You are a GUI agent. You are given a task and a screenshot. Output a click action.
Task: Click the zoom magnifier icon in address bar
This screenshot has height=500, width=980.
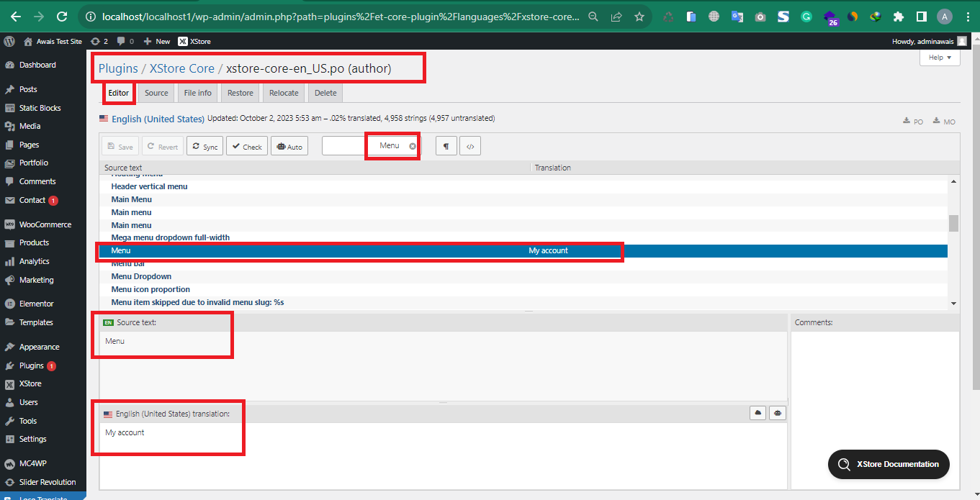click(593, 17)
